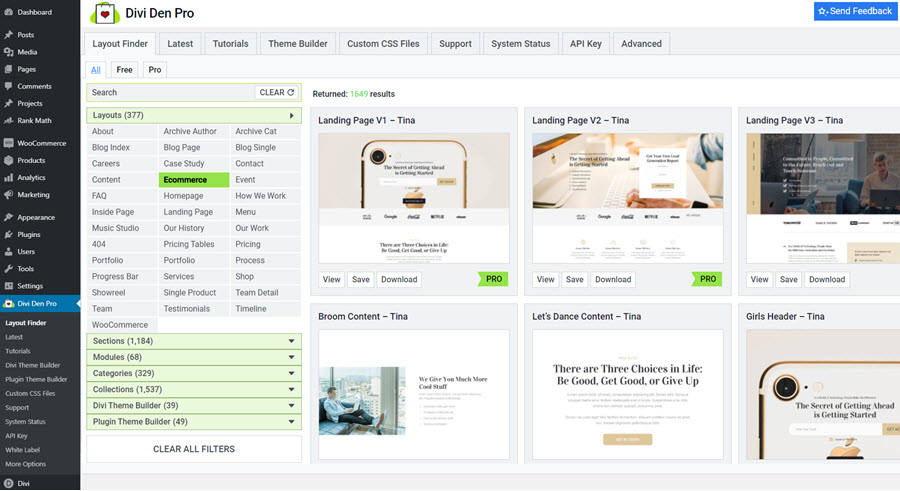Switch to the Custom CSS Files tab
This screenshot has height=491, width=900.
(383, 44)
